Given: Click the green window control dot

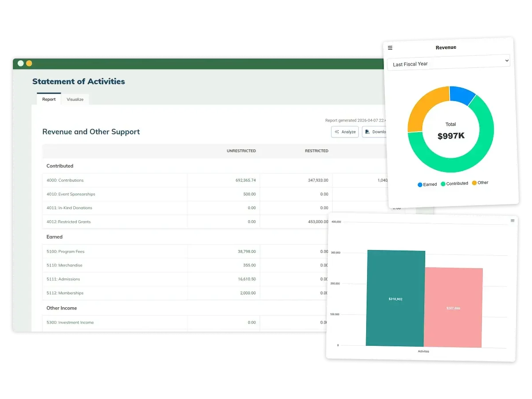Looking at the screenshot, I should [x=21, y=63].
